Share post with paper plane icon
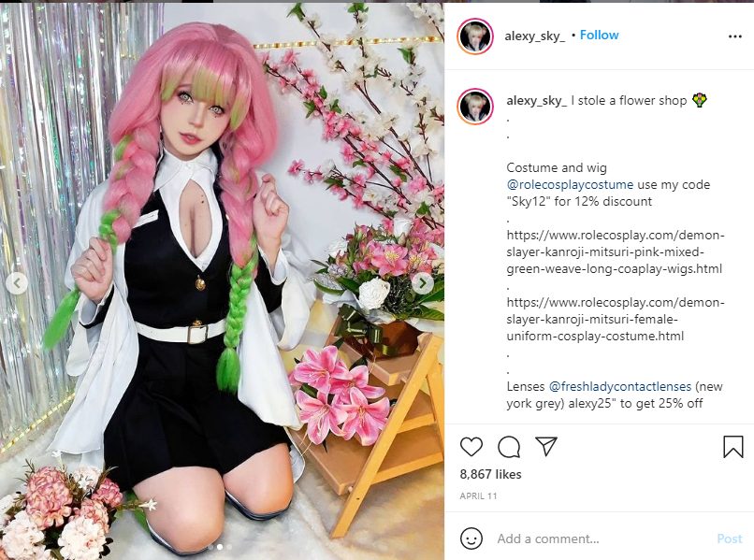The width and height of the screenshot is (754, 560). 546,446
